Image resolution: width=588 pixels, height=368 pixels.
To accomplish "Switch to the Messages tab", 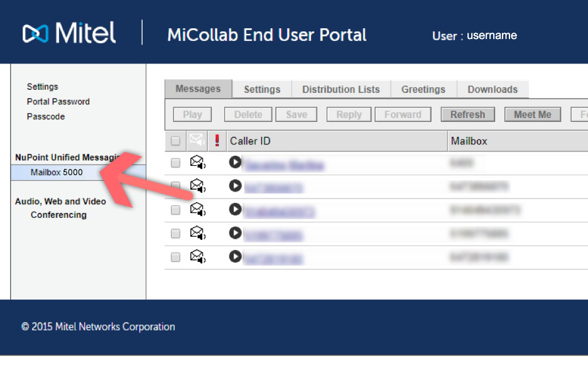I will point(199,89).
